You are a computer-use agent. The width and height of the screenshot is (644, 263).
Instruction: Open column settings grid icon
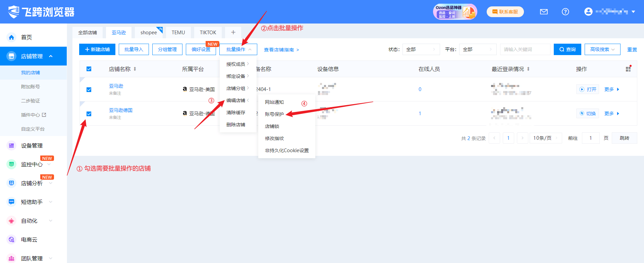point(628,69)
